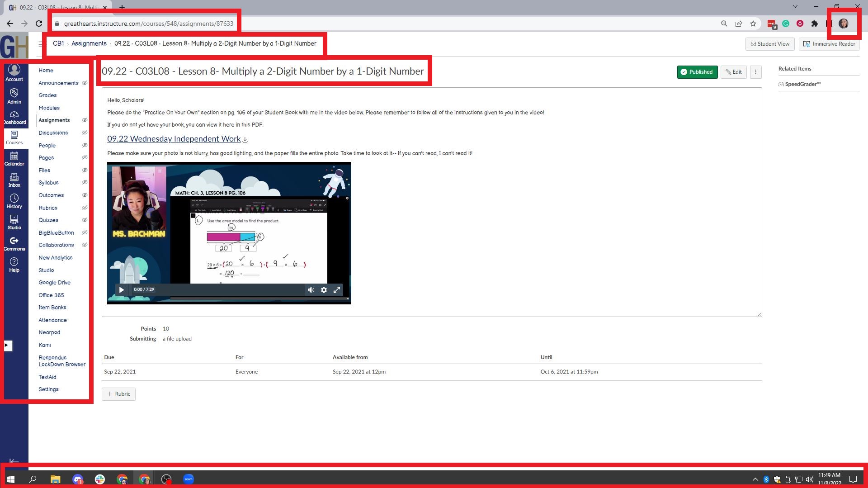Open the Help menu in the sidebar
Viewport: 868px width, 488px height.
[x=14, y=264]
